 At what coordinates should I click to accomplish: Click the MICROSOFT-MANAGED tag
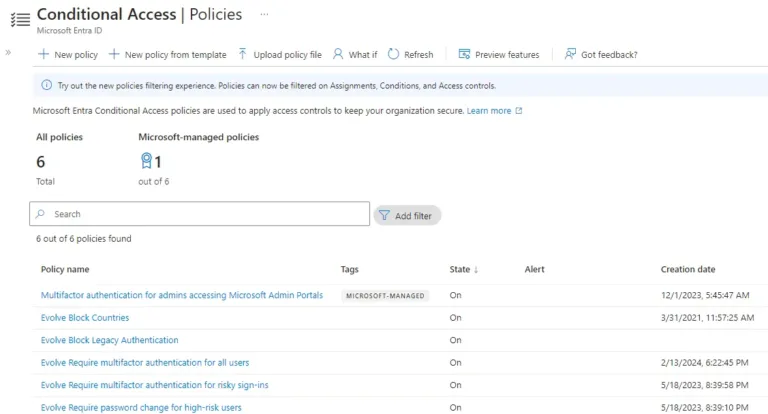(x=385, y=295)
